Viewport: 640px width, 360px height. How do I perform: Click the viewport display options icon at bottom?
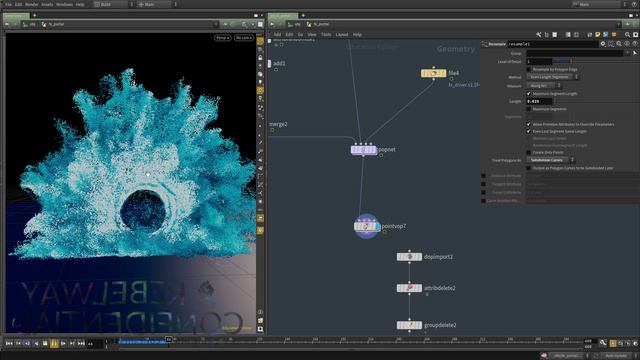pos(260,329)
